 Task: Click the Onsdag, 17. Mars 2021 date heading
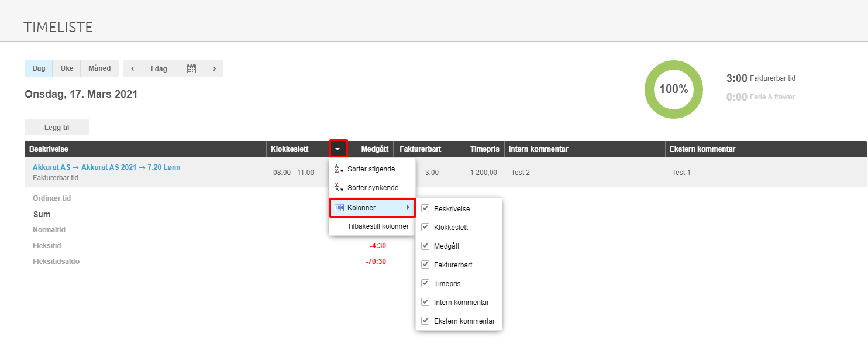coord(81,94)
